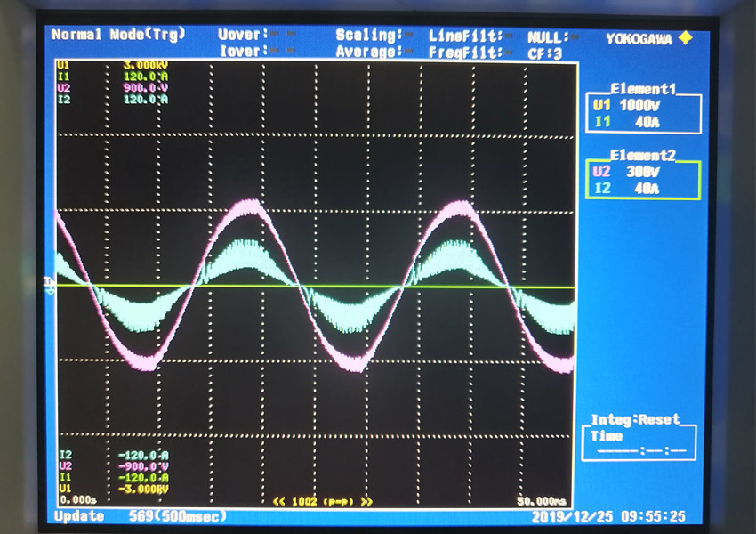Click the right double-arrow beside 1002 (p-p)
The width and height of the screenshot is (756, 534).
pyautogui.click(x=366, y=501)
